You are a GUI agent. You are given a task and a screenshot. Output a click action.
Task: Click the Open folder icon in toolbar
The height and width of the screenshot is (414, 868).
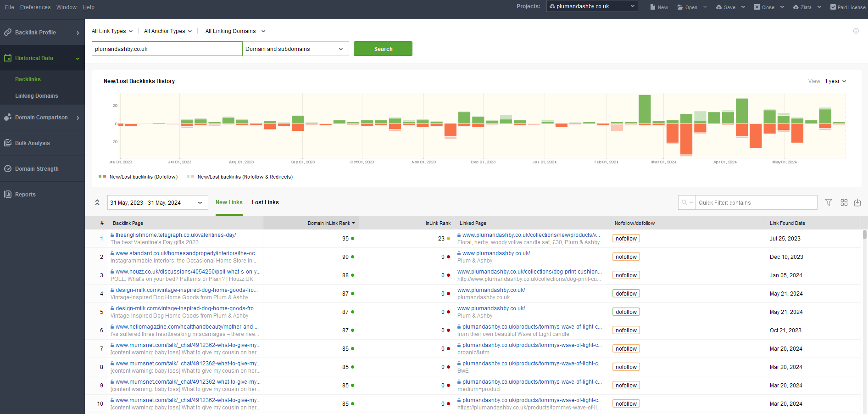[x=680, y=7]
